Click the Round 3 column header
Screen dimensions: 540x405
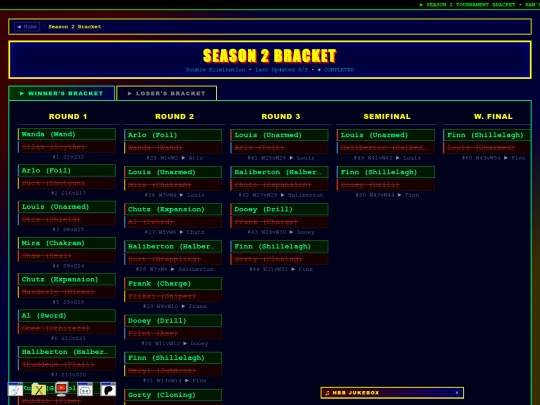coord(281,116)
